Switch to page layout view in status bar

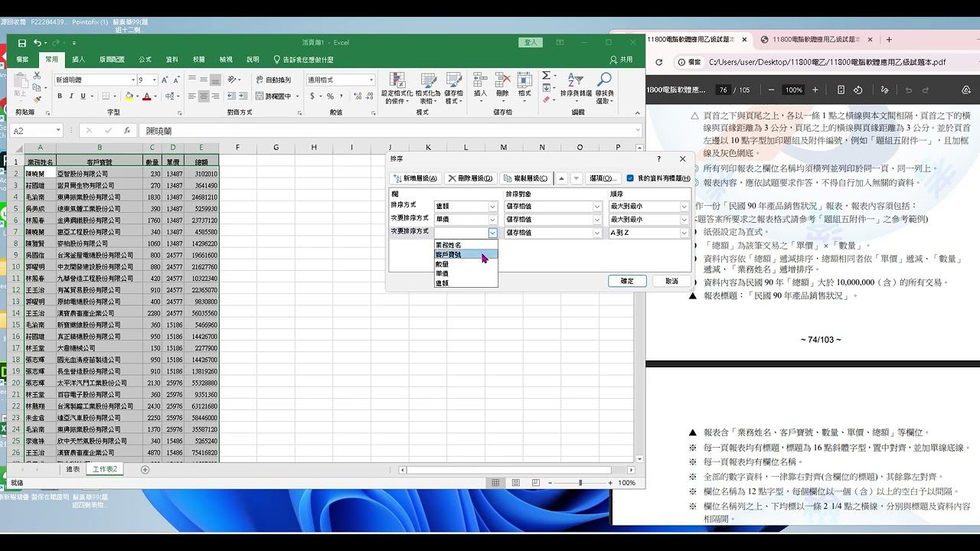point(514,483)
